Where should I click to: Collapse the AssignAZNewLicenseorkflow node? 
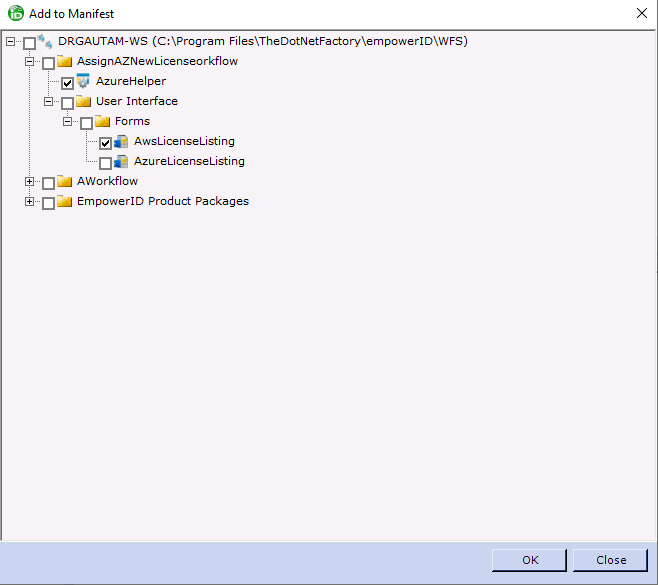(29, 61)
